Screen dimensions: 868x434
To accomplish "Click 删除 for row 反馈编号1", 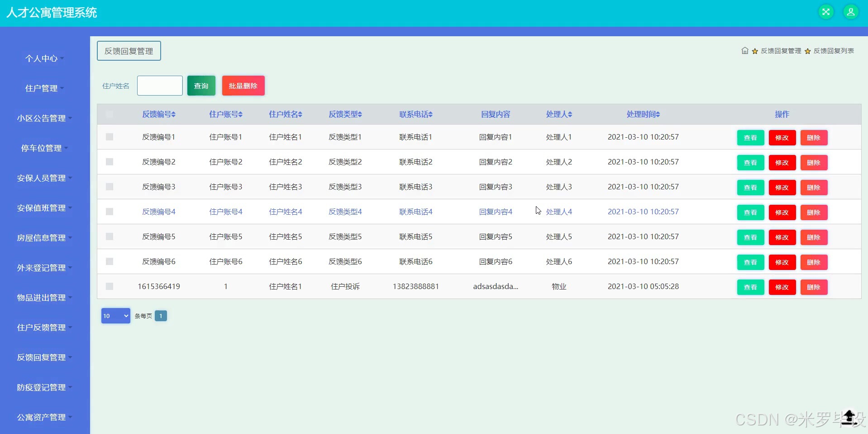I will pos(814,138).
